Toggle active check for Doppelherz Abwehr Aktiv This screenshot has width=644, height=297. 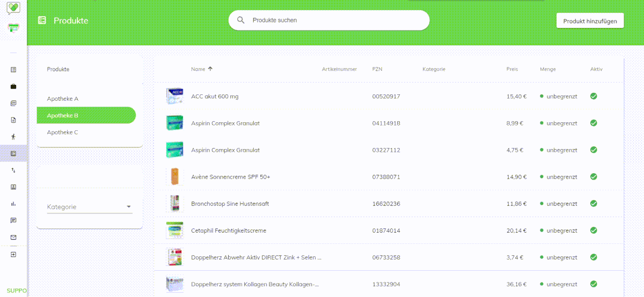(594, 257)
